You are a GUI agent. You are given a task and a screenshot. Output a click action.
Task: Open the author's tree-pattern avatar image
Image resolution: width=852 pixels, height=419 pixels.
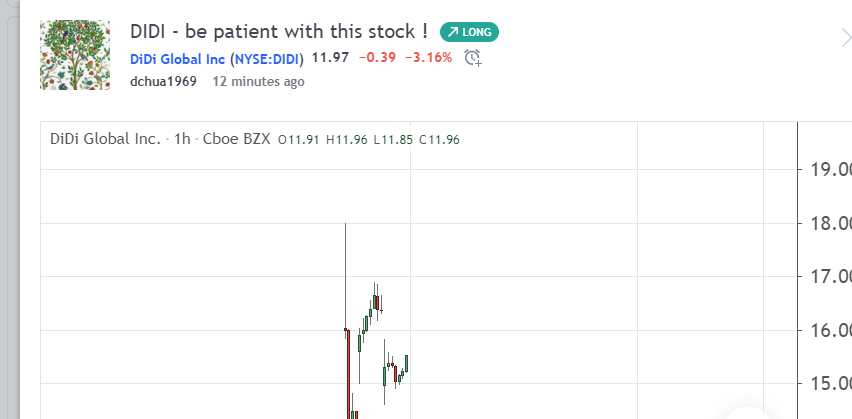point(75,55)
